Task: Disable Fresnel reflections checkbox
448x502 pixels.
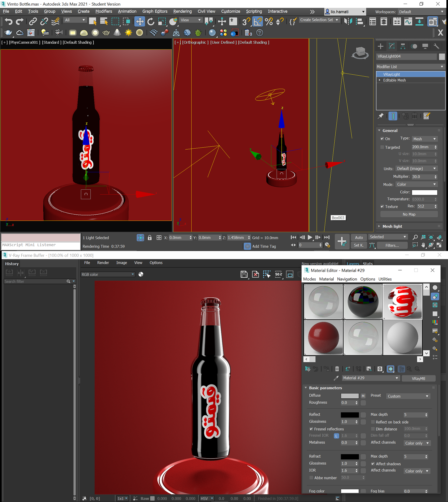Action: pyautogui.click(x=311, y=429)
